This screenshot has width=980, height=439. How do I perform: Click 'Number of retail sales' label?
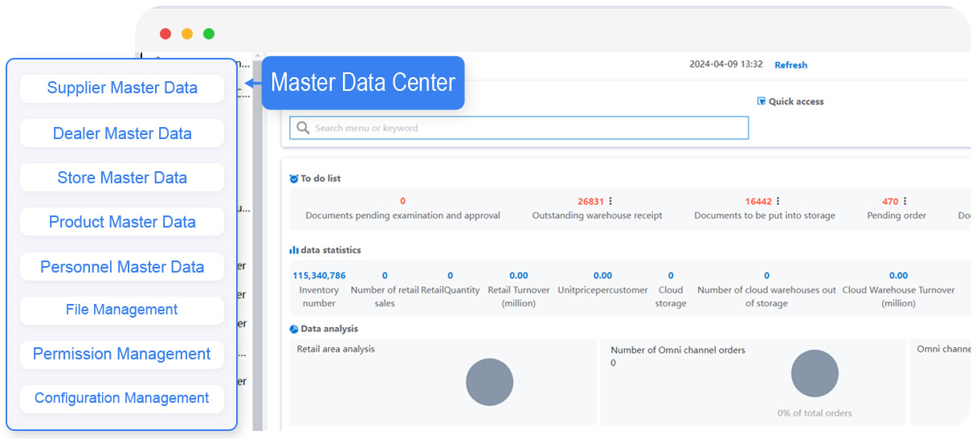(x=385, y=297)
